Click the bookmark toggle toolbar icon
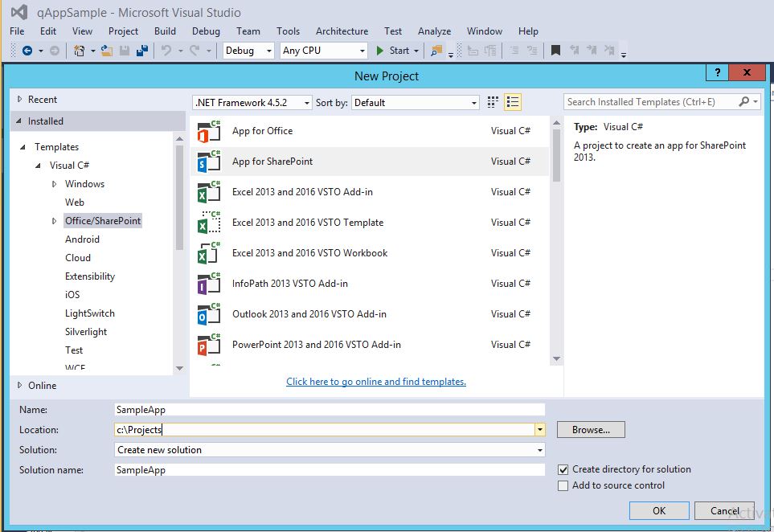 555,51
